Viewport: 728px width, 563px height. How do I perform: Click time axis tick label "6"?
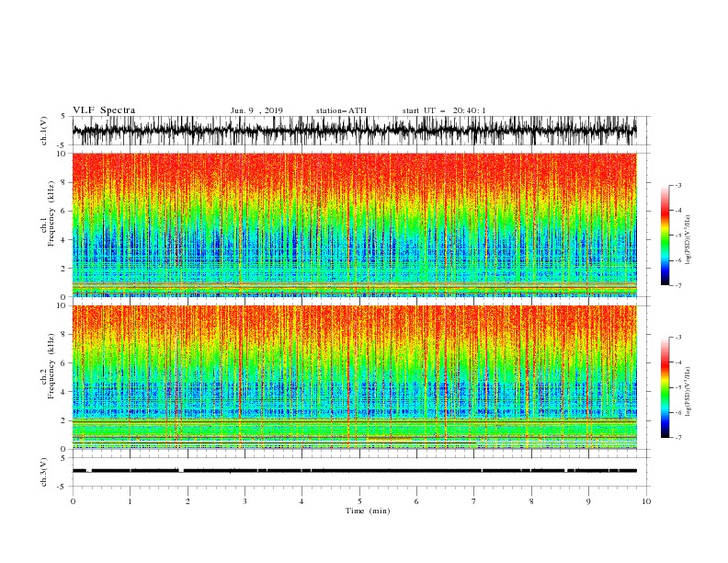click(x=416, y=501)
